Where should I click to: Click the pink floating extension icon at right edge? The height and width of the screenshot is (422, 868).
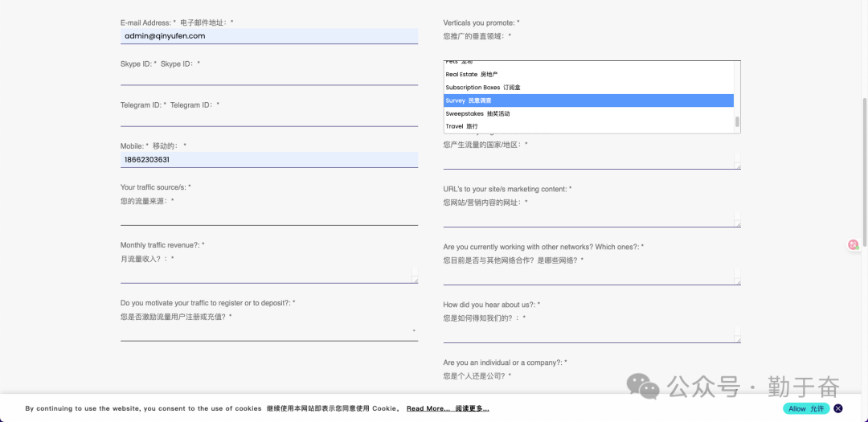[854, 244]
